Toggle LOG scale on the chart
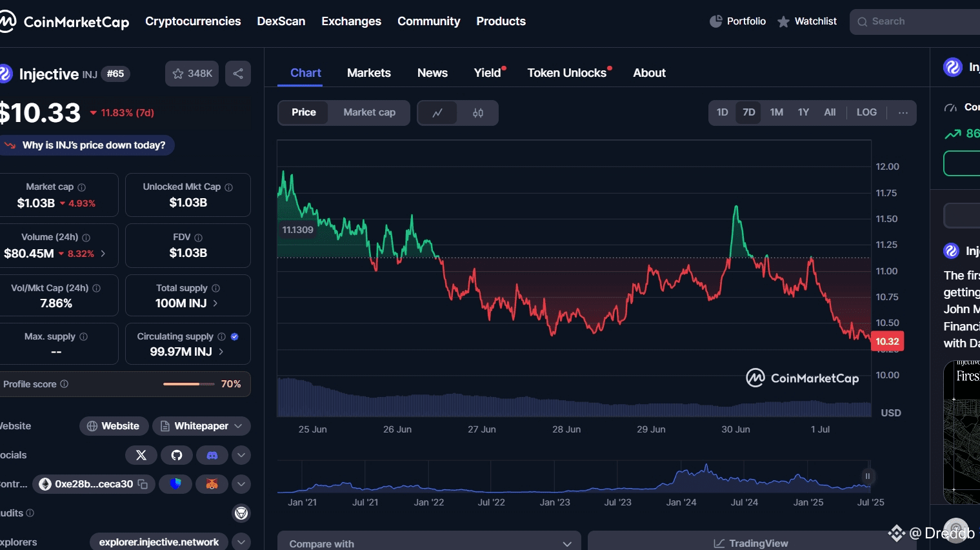The height and width of the screenshot is (550, 980). point(866,112)
